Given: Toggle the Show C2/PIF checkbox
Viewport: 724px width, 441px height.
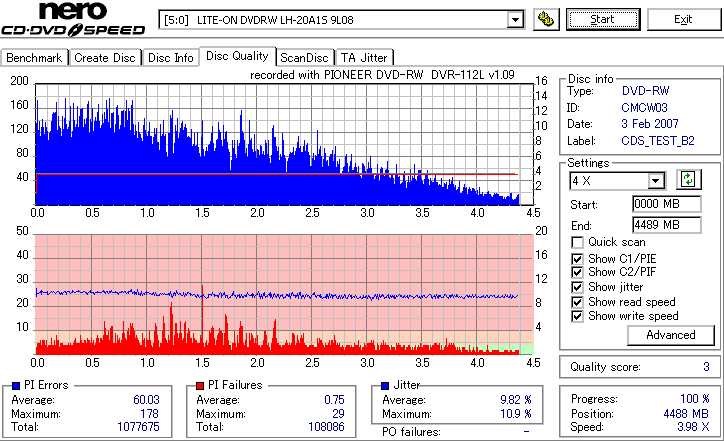Looking at the screenshot, I should (x=577, y=272).
